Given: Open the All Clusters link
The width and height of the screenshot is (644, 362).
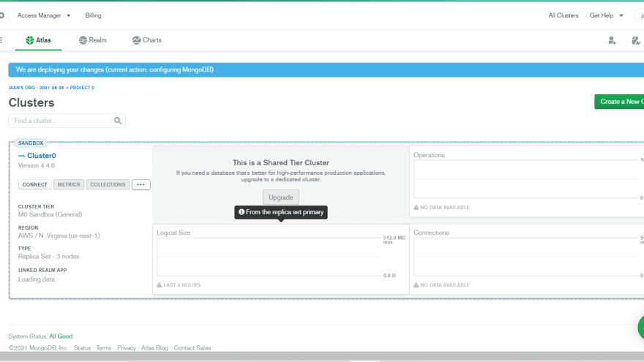Looking at the screenshot, I should point(563,15).
